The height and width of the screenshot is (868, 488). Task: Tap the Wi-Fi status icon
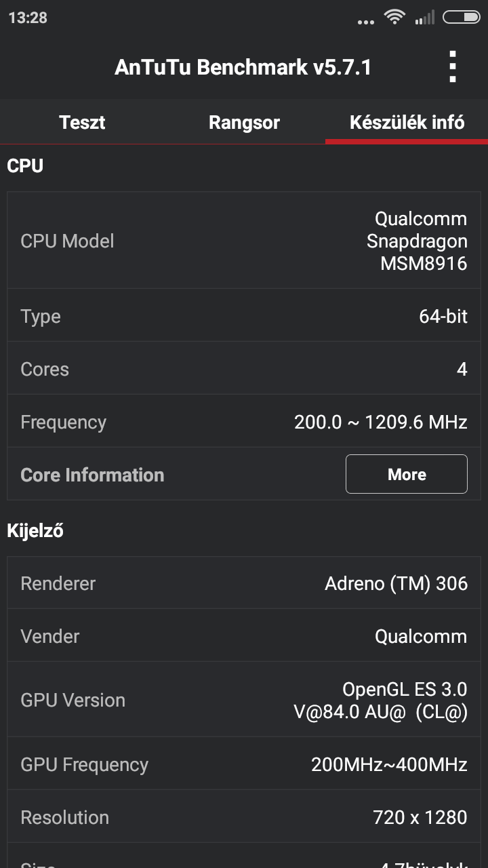click(x=395, y=18)
